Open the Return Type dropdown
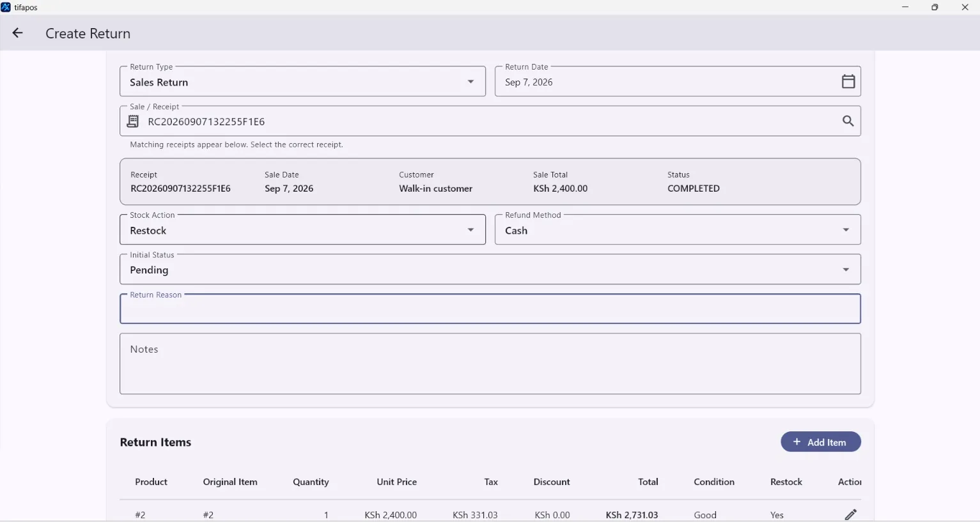Image resolution: width=980 pixels, height=522 pixels. coord(302,82)
